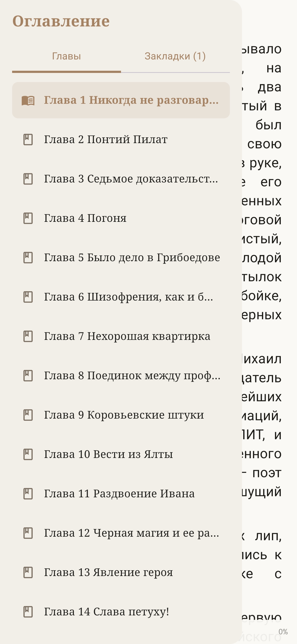Click the bookmark icon next to Глава 14
This screenshot has width=297, height=644.
pyautogui.click(x=28, y=612)
